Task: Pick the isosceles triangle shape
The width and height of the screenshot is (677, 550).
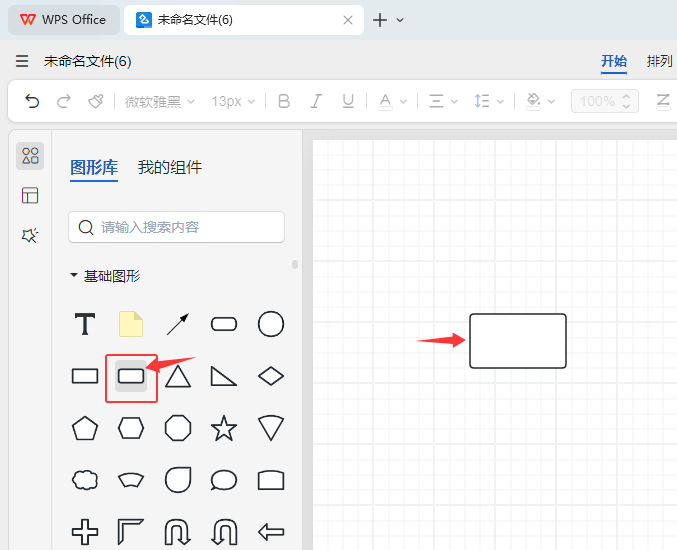Action: [x=177, y=376]
